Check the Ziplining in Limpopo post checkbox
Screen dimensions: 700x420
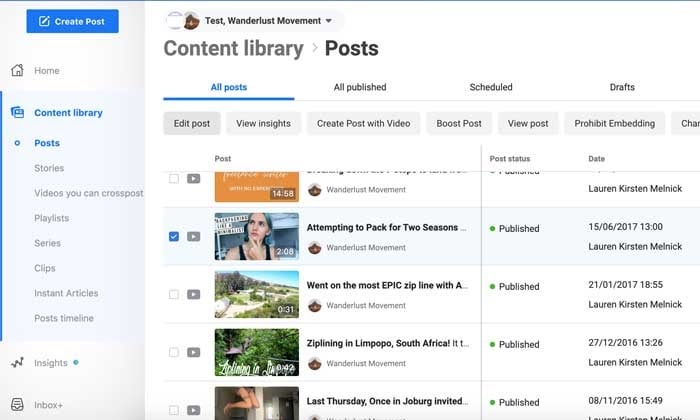tap(174, 352)
